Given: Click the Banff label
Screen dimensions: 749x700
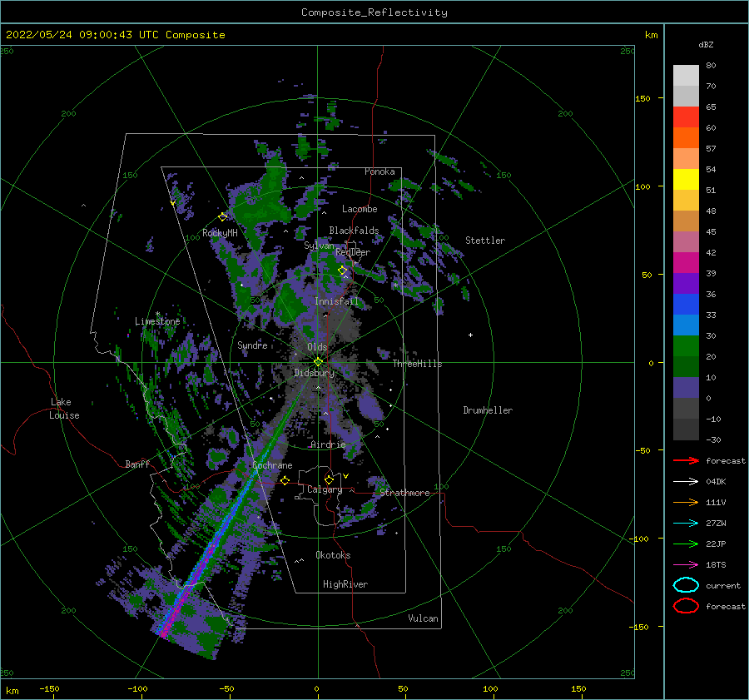Looking at the screenshot, I should [x=137, y=464].
